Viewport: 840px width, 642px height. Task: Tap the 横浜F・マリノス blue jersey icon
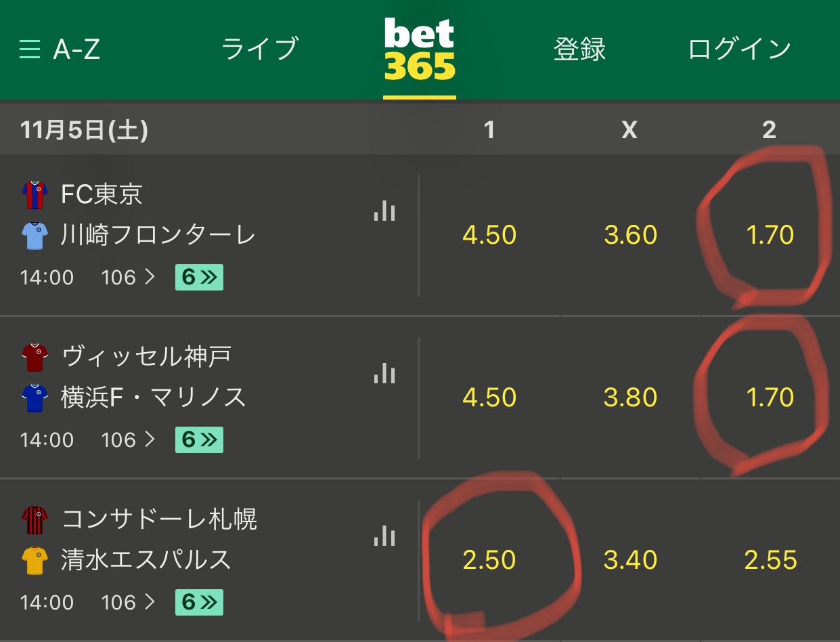pos(35,398)
